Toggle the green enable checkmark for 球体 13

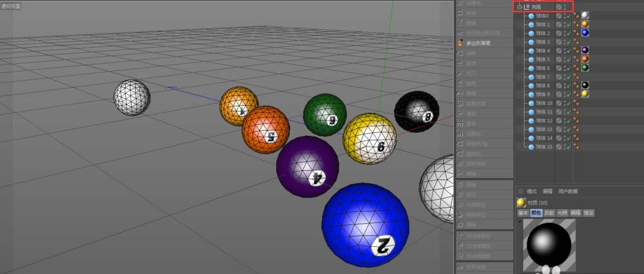[569, 129]
